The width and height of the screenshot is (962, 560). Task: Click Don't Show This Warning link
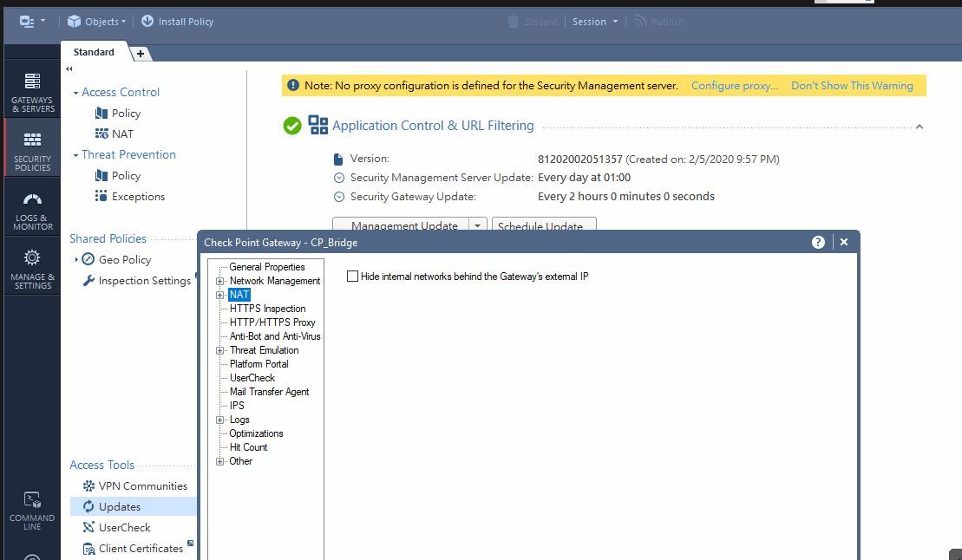pos(852,86)
